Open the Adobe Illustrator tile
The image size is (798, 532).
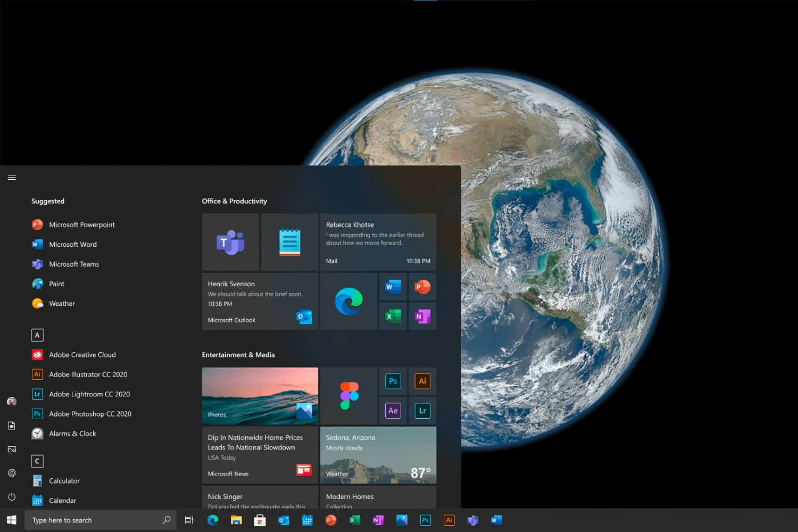point(422,381)
